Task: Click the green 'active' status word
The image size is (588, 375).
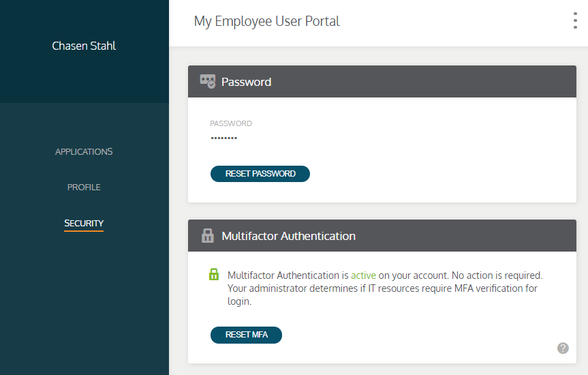Action: 363,275
